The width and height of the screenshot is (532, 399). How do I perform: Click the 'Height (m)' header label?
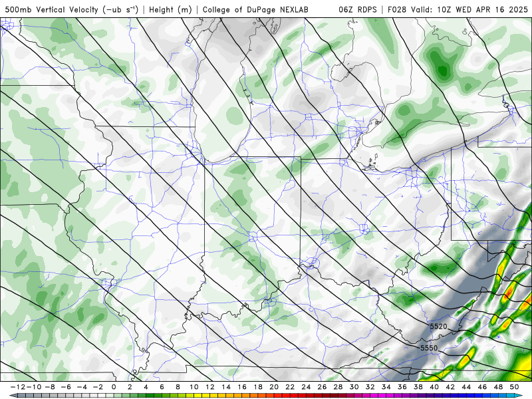tap(170, 9)
